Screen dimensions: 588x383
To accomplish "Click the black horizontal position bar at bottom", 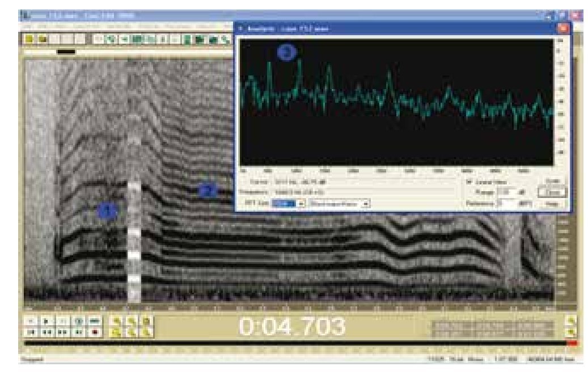I will click(295, 343).
